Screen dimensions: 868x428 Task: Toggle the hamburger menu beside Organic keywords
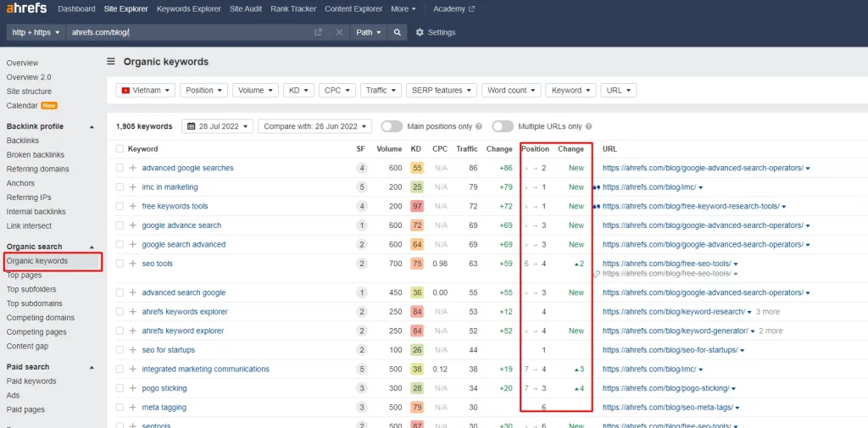pos(111,62)
